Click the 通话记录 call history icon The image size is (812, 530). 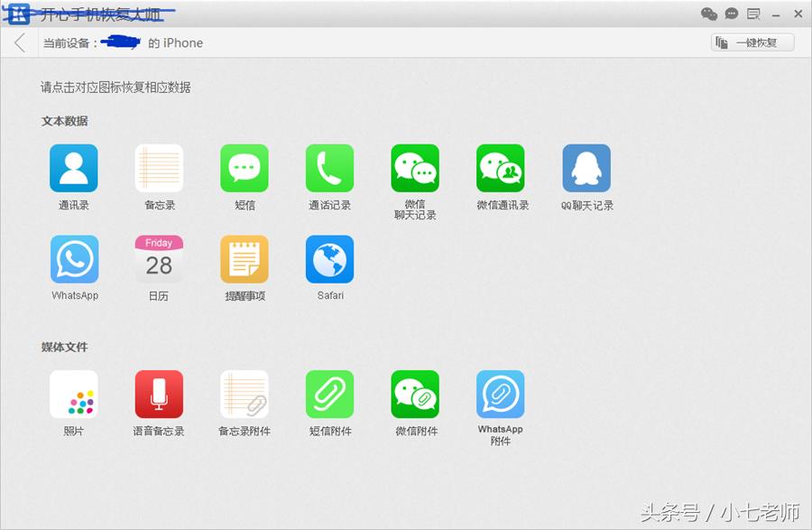[329, 168]
